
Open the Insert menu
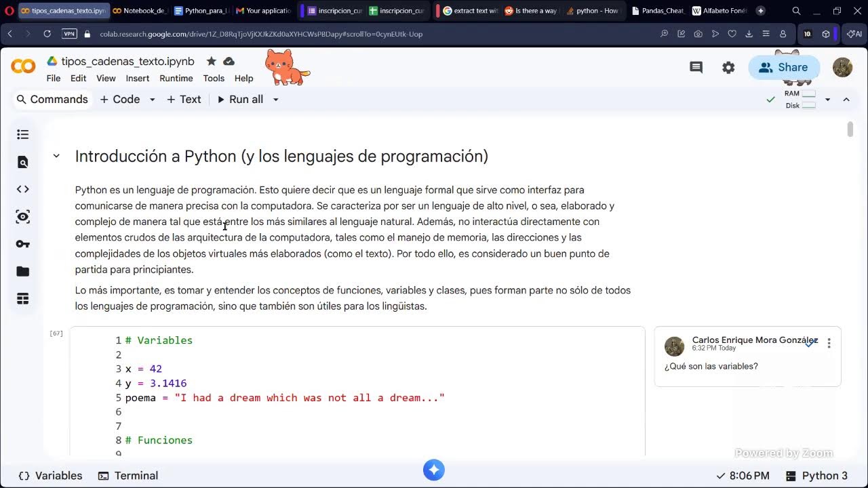[x=137, y=78]
